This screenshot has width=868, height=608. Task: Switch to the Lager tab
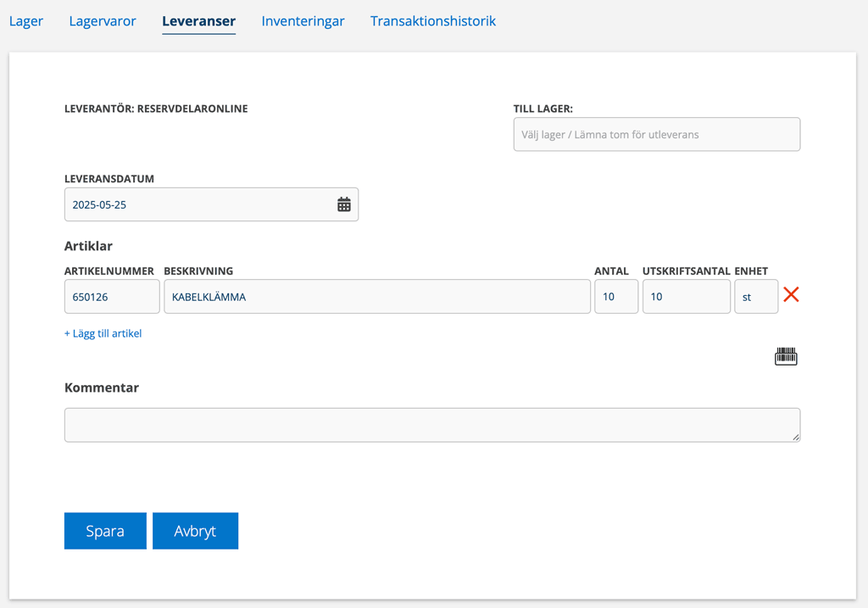(26, 21)
